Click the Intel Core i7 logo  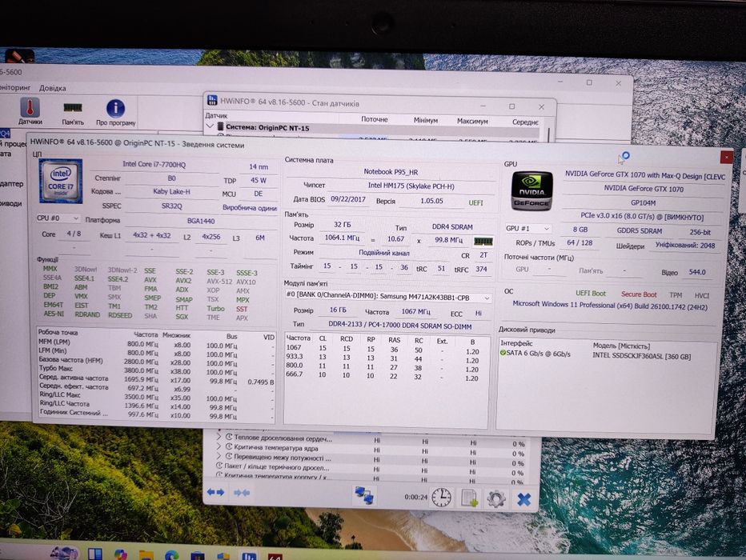(x=60, y=181)
